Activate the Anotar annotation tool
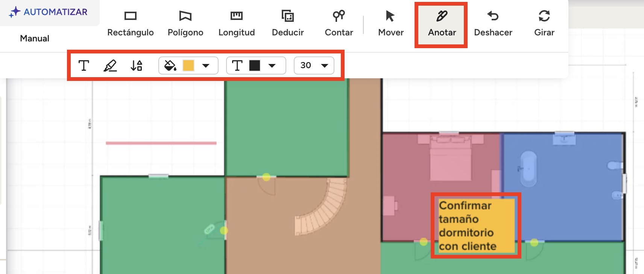Viewport: 644px width, 274px height. (442, 24)
